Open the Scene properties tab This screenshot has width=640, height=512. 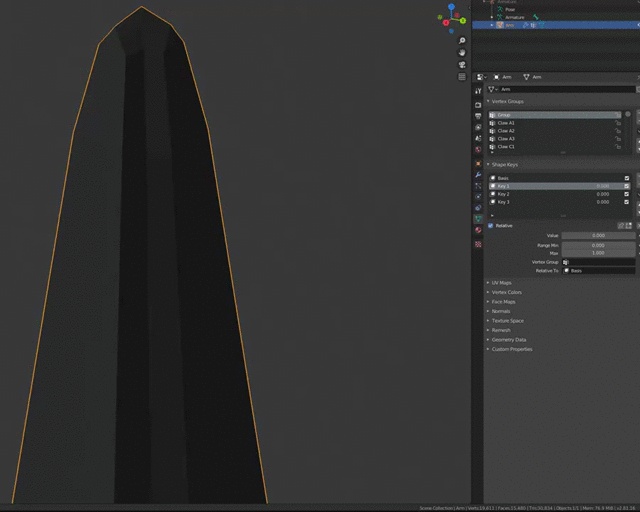(x=478, y=138)
